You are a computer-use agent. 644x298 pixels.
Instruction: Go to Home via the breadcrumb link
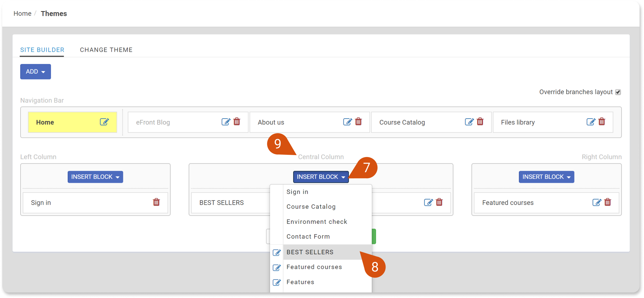point(22,13)
